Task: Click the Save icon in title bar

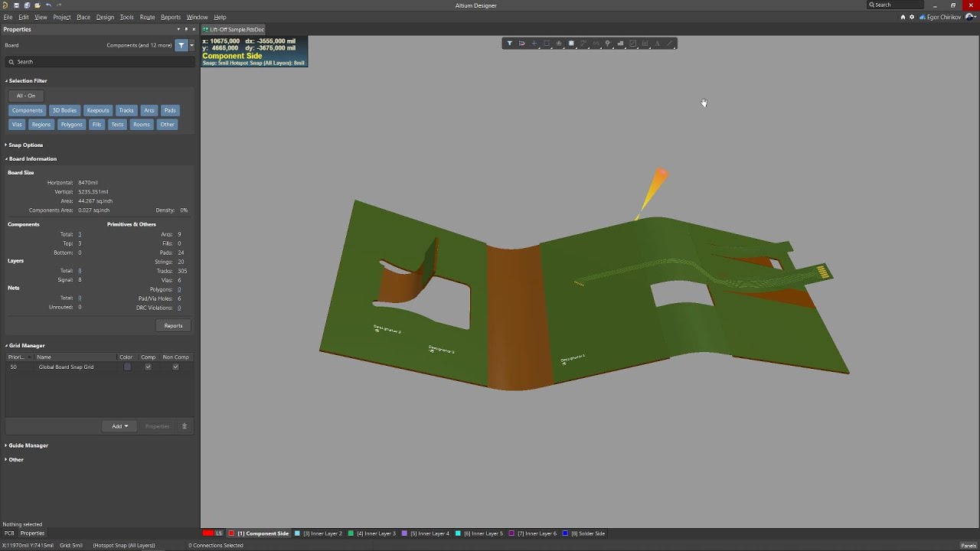Action: point(17,5)
